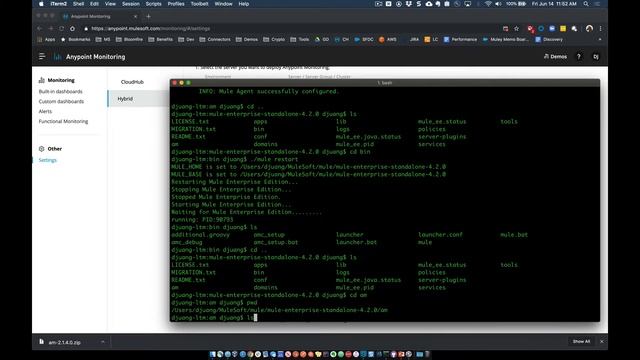Close the Anypoint Monitoring browser tab
The width and height of the screenshot is (640, 360).
[x=136, y=16]
